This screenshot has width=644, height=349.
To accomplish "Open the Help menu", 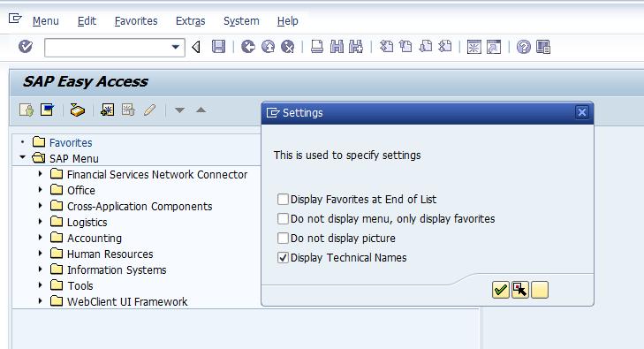I will (287, 21).
